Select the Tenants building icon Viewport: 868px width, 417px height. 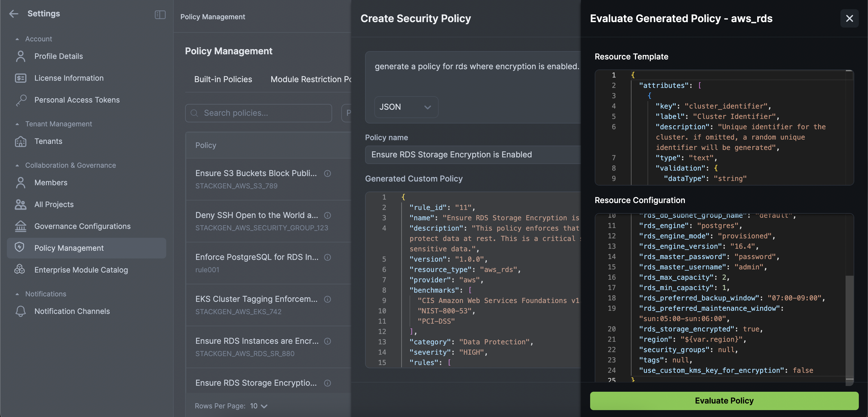pos(20,141)
